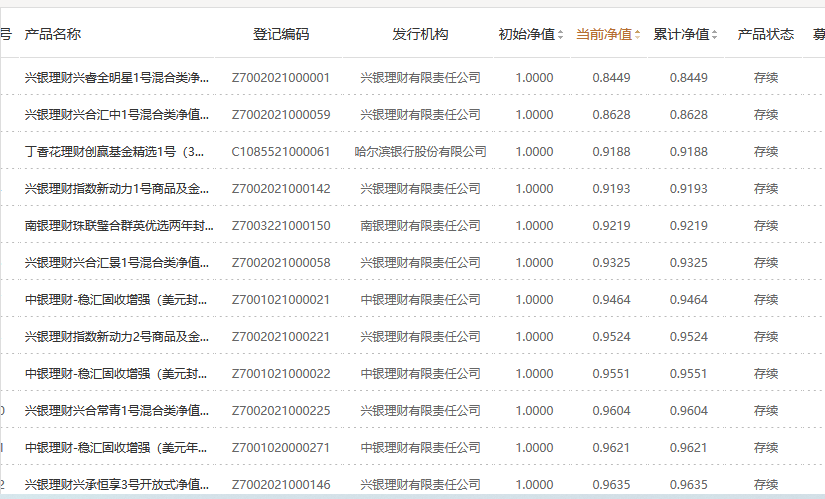Screen dimensions: 825x499
Task: Select registration code Z7003221000150
Action: click(x=281, y=226)
